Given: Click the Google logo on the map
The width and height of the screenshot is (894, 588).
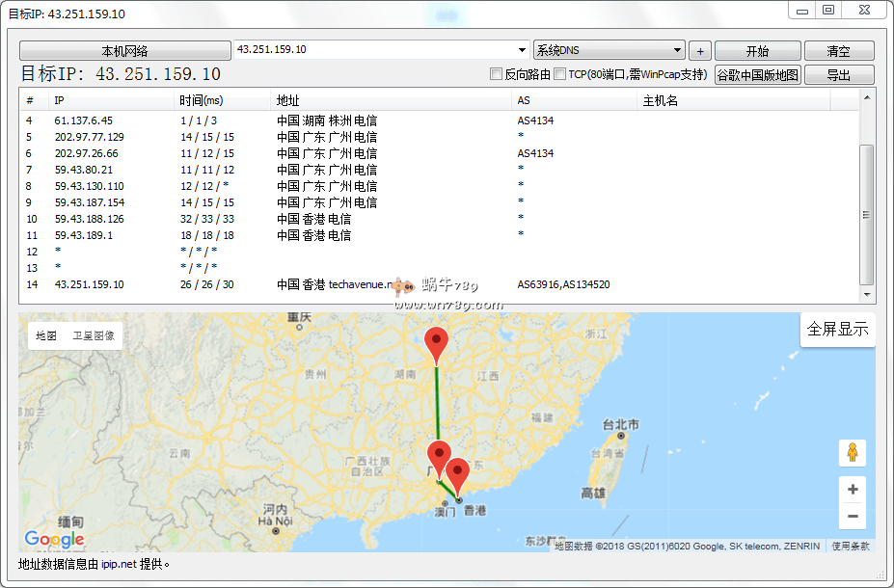Looking at the screenshot, I should [54, 539].
